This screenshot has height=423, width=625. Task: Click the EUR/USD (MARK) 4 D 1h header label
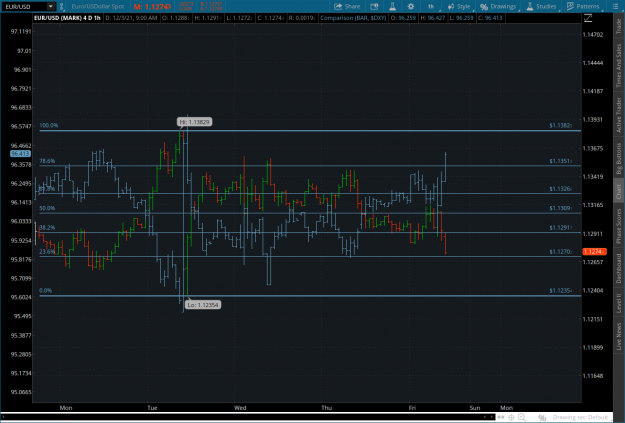tap(67, 18)
